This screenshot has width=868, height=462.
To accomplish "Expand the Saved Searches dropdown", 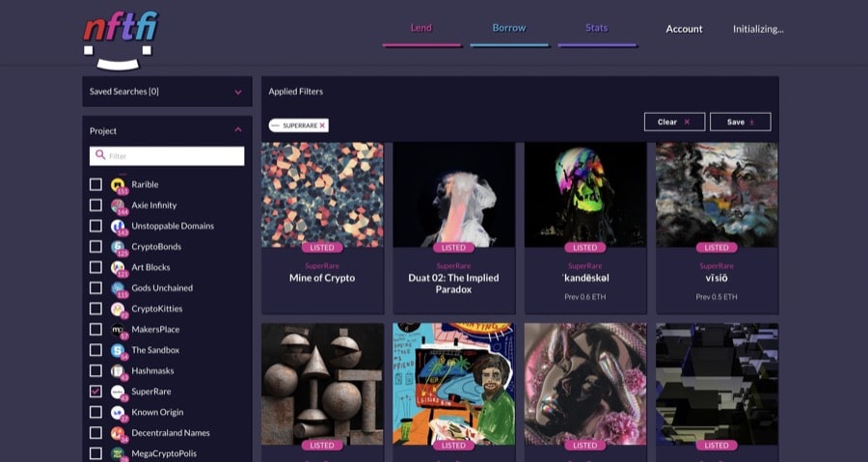I will click(x=237, y=92).
